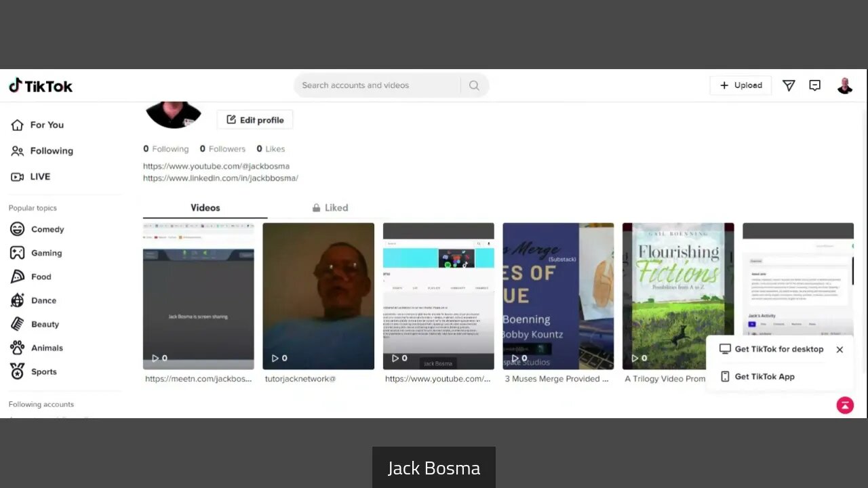Focus the Search accounts and videos field
This screenshot has height=488, width=868.
click(377, 85)
